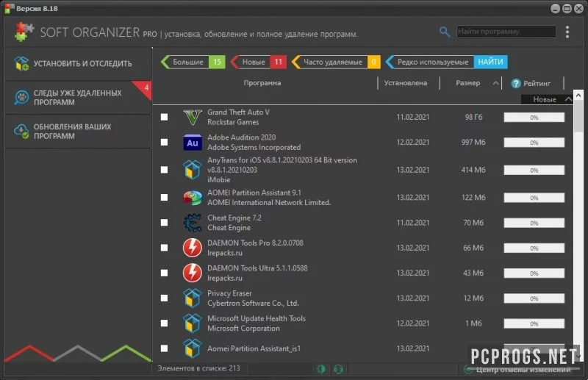Click the Microsoft Update Health Tools icon

[193, 323]
